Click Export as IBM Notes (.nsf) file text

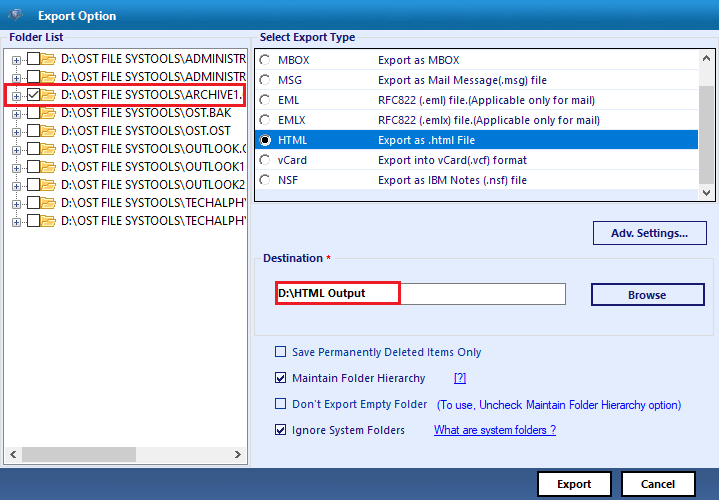click(x=452, y=180)
